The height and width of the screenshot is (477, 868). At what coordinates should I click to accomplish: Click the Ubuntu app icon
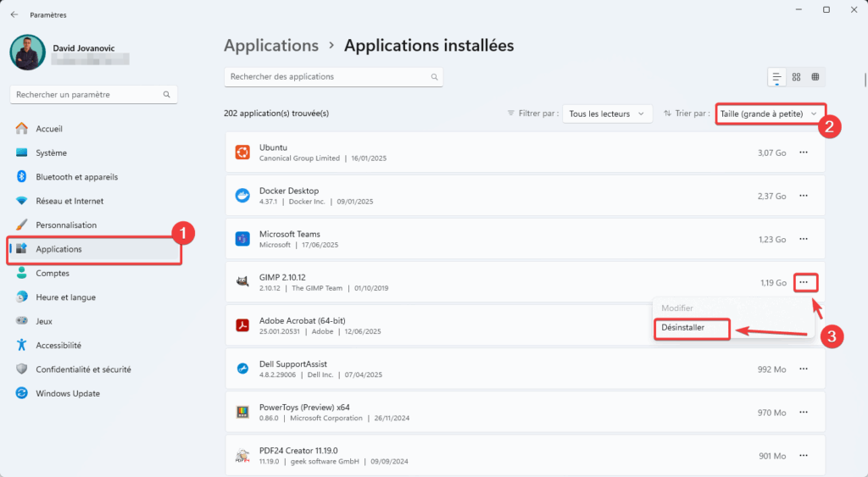pos(242,153)
